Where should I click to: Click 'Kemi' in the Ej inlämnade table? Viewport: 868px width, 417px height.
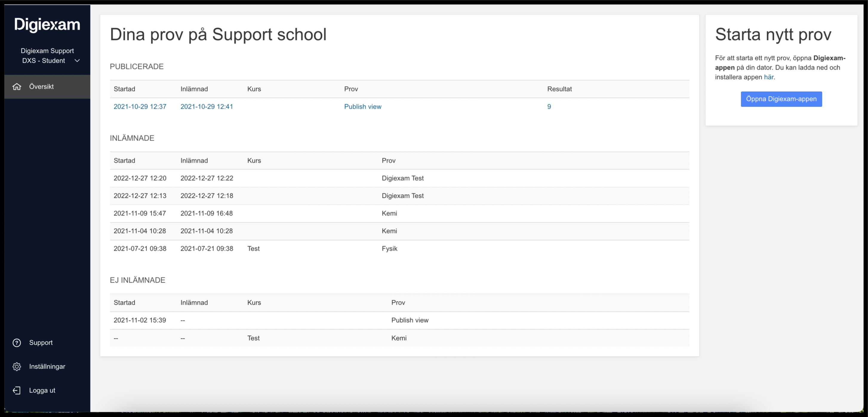[398, 338]
